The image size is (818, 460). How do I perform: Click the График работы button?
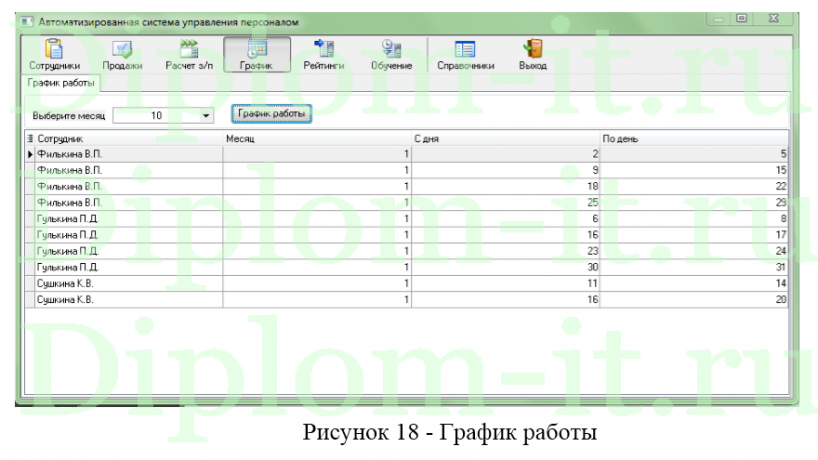coord(271,114)
